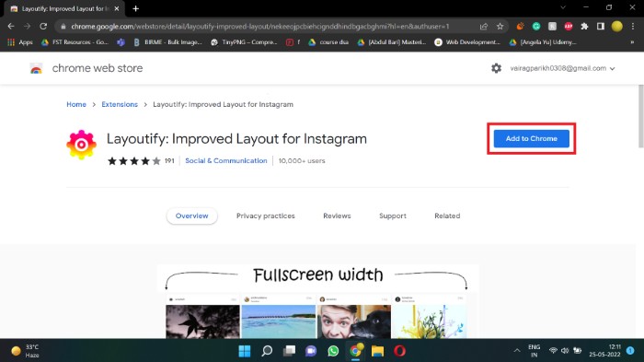The width and height of the screenshot is (644, 362).
Task: Open Windows taskbar search
Action: point(267,351)
